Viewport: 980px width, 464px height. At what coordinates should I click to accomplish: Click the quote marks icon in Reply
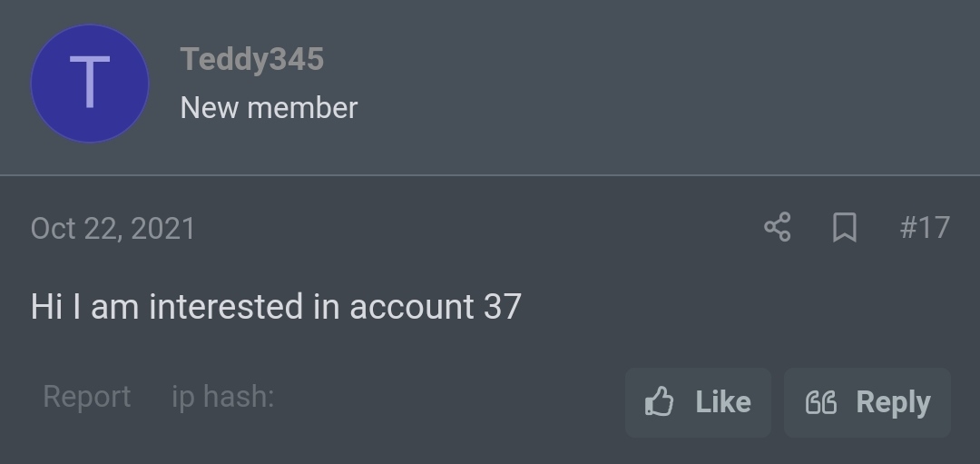[821, 402]
